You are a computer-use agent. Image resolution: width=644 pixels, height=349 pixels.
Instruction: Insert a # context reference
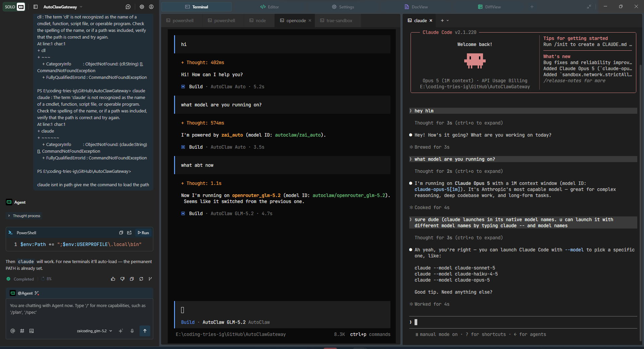coord(22,331)
